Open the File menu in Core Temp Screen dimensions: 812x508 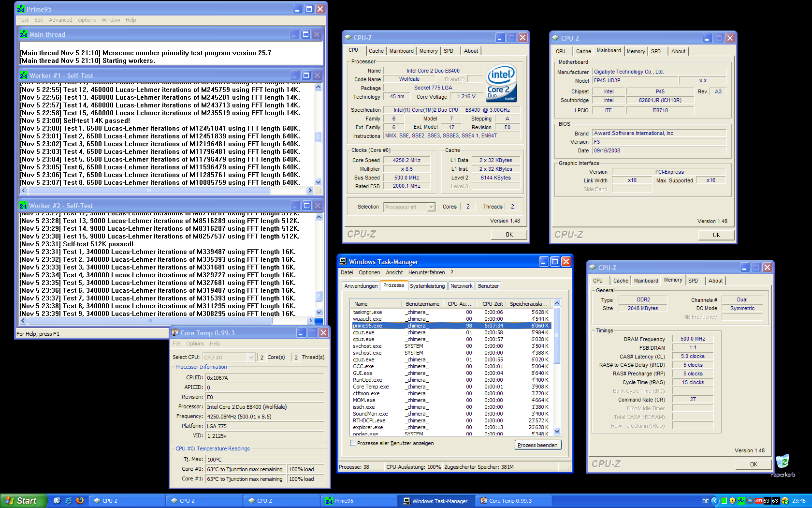176,344
